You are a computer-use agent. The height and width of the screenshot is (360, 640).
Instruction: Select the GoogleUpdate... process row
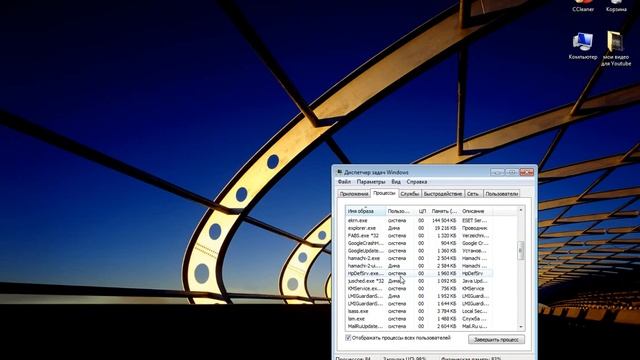coord(419,251)
